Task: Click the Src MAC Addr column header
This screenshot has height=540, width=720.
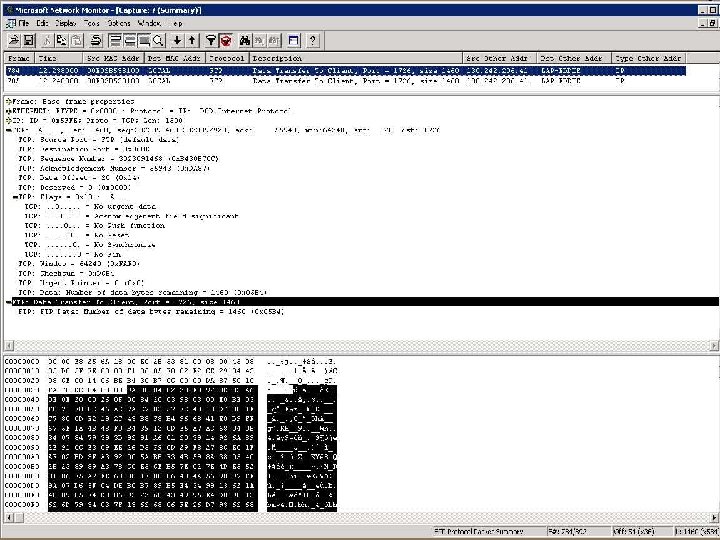Action: click(113, 58)
